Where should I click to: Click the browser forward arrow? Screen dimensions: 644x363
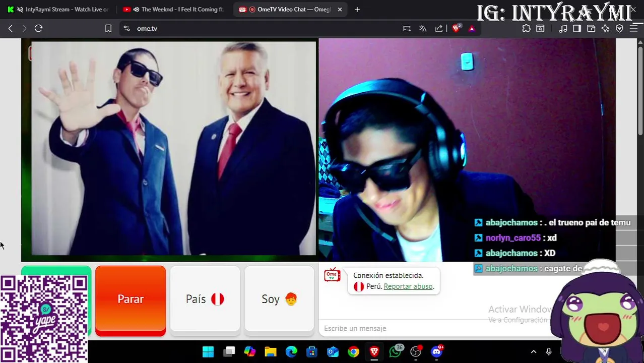pyautogui.click(x=24, y=29)
